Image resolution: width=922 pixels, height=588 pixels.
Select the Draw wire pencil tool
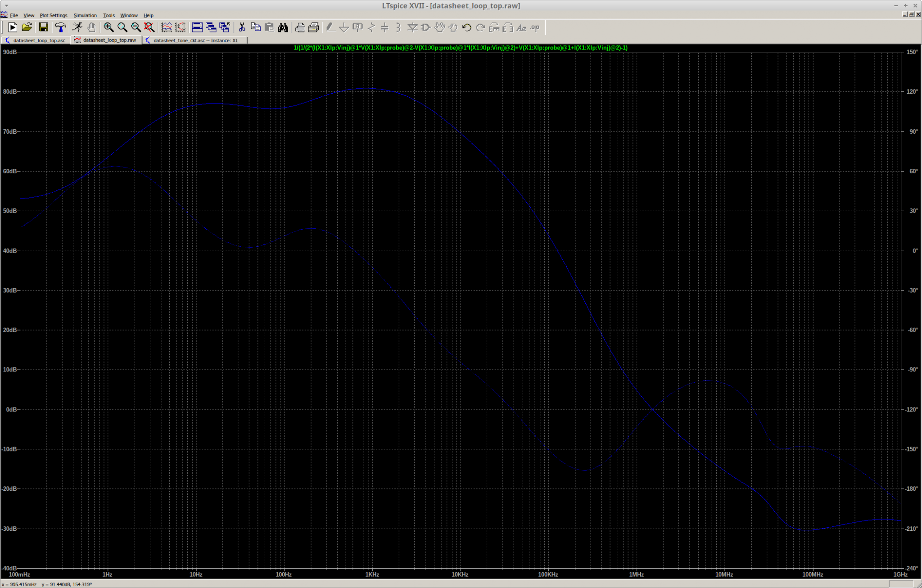click(330, 27)
